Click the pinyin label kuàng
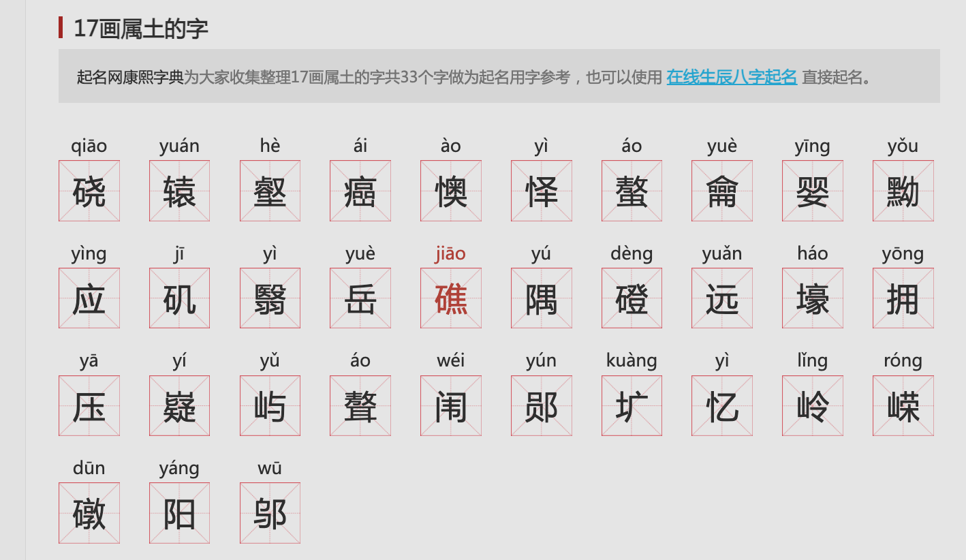The image size is (966, 560). (x=632, y=361)
